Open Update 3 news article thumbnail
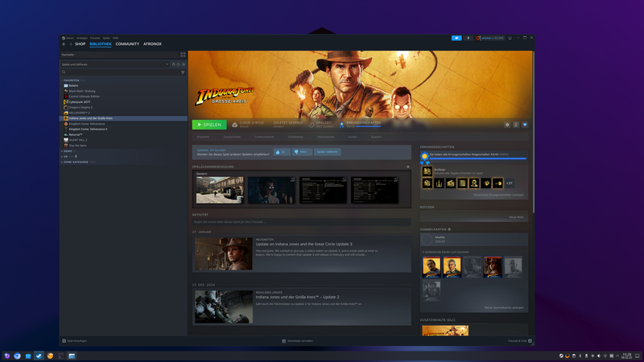 [x=224, y=253]
